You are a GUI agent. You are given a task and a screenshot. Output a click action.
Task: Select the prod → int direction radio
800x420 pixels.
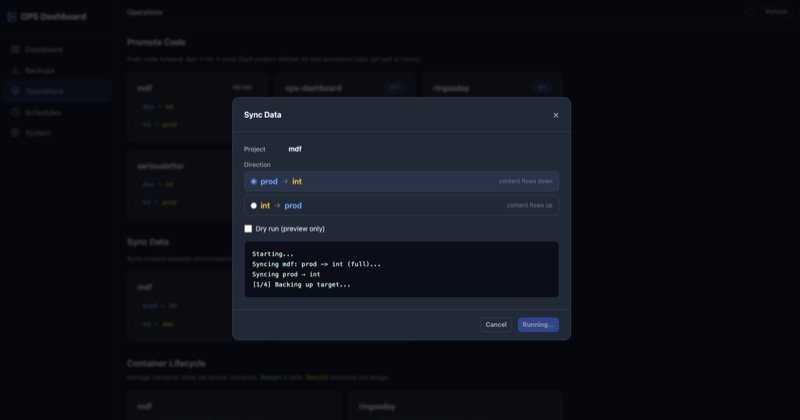coord(254,182)
